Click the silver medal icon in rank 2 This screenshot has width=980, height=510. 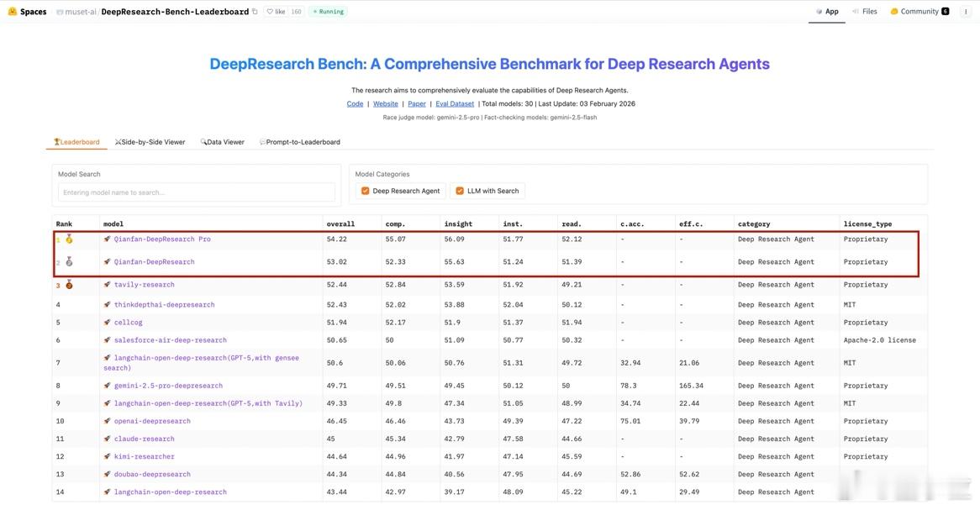[x=70, y=262]
